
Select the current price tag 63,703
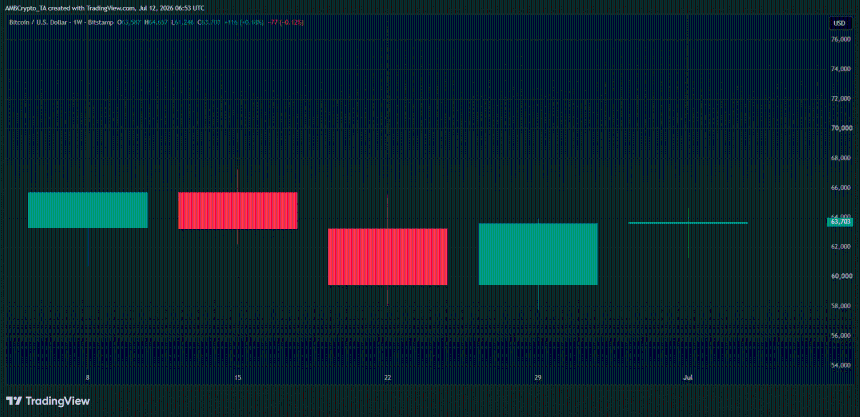coord(840,222)
